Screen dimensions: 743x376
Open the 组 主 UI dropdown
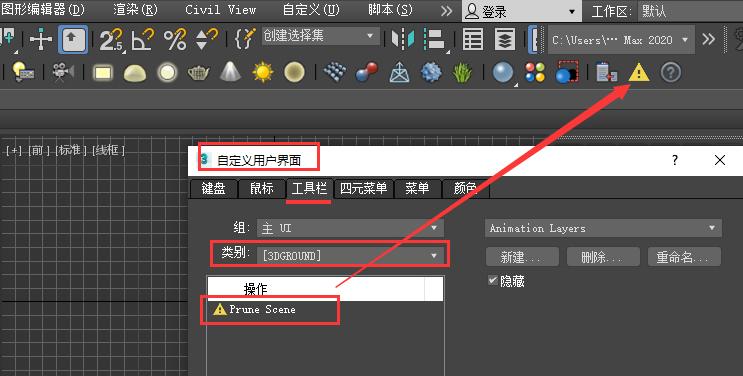pos(350,228)
